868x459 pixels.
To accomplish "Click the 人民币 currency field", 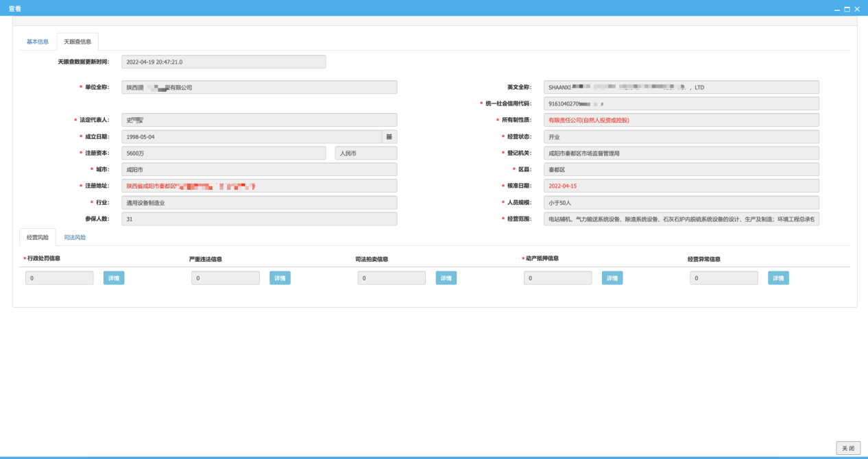I will (365, 153).
